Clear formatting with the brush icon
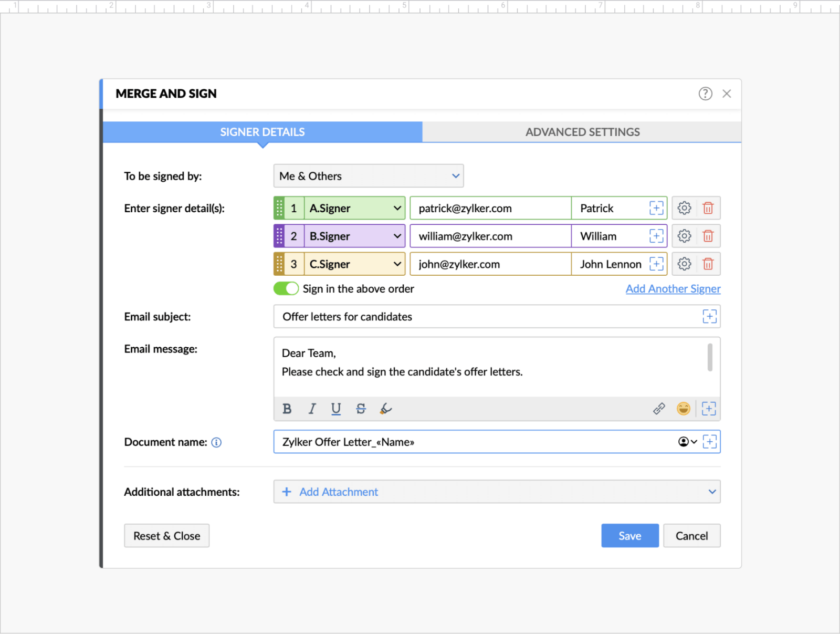 point(386,409)
